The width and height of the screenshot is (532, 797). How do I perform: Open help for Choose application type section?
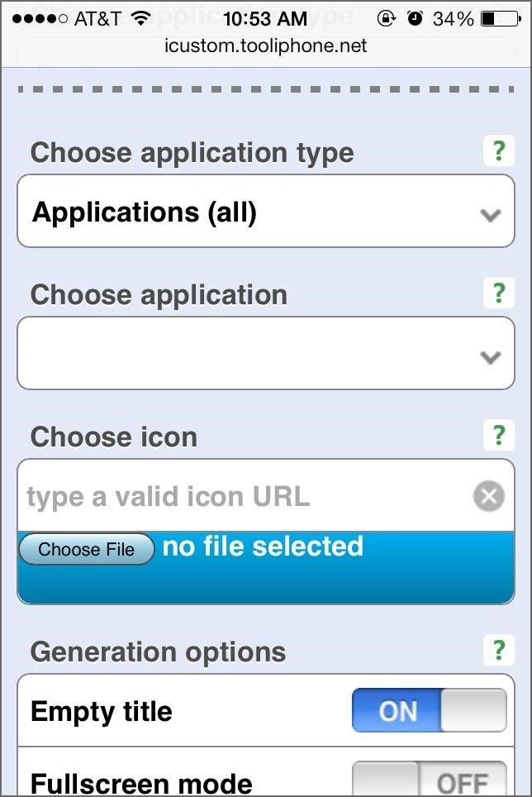pos(499,151)
